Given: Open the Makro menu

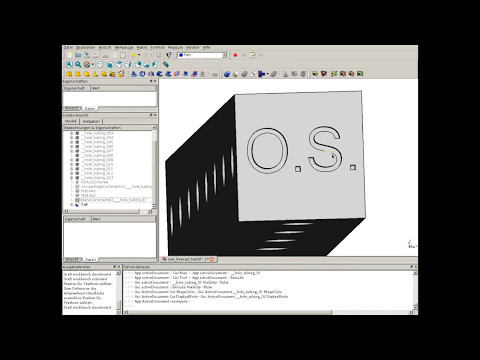Looking at the screenshot, I should point(142,48).
